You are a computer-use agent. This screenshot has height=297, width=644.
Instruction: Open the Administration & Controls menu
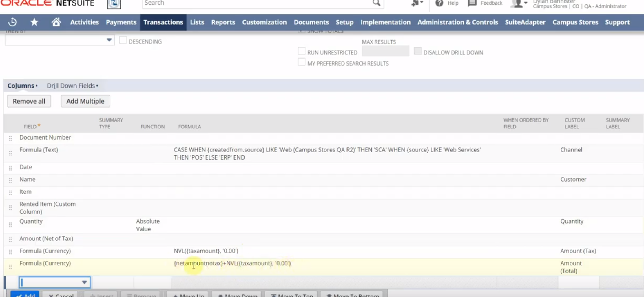[457, 22]
